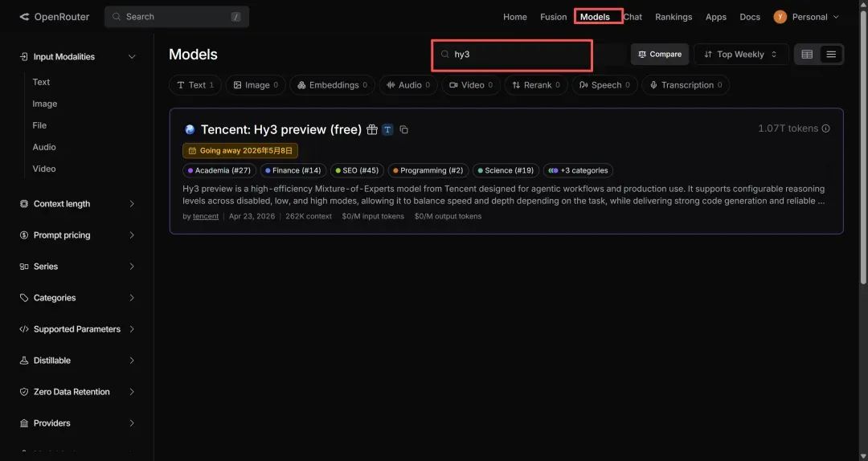Image resolution: width=868 pixels, height=461 pixels.
Task: Click the Compare button
Action: [x=660, y=55]
